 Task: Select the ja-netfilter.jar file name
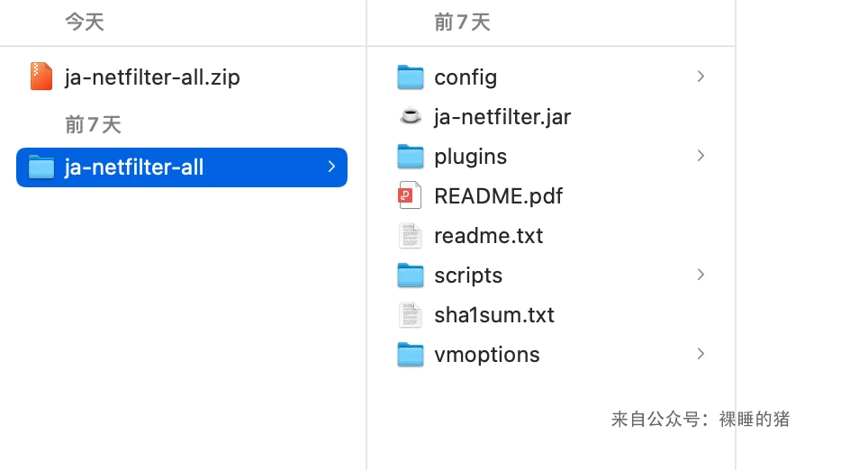[502, 117]
